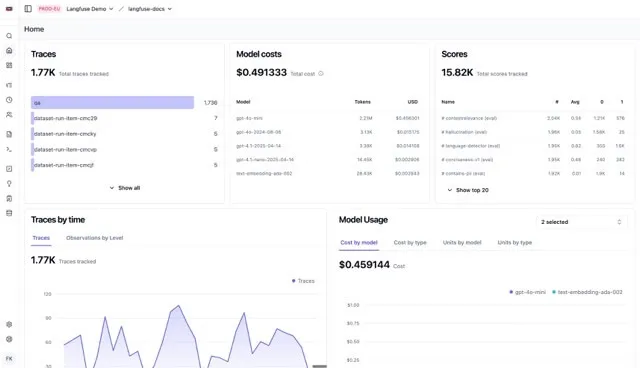Click the $0.491333 total cost value

click(261, 73)
